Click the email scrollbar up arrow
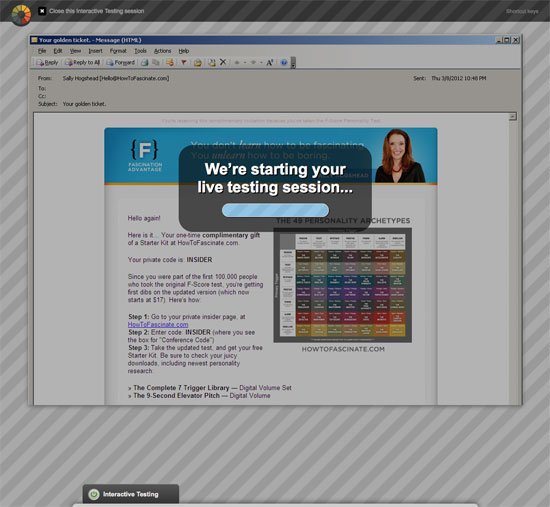The height and width of the screenshot is (507, 550). tap(512, 116)
